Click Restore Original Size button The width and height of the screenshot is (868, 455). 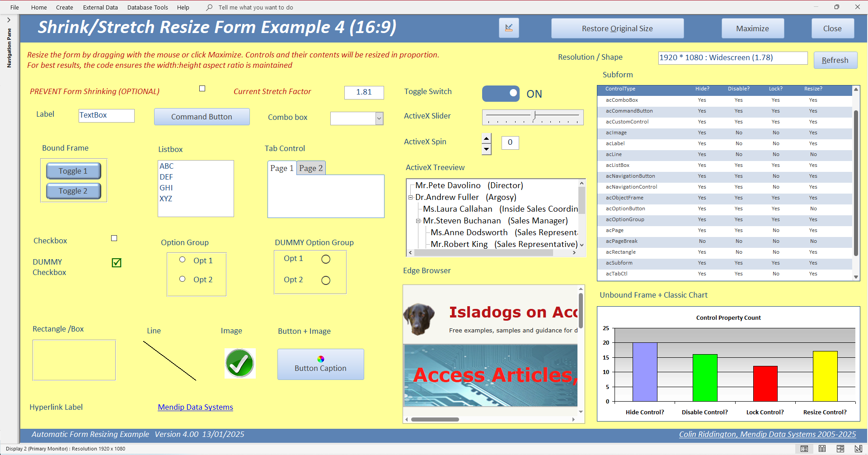click(x=617, y=28)
